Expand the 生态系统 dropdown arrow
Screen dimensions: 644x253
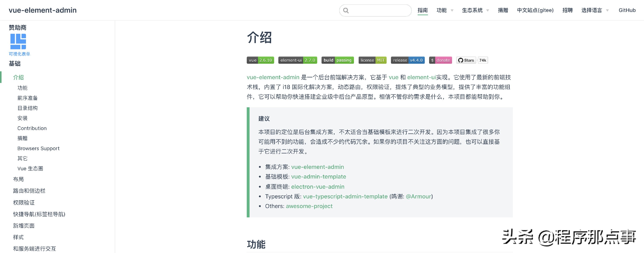pos(487,11)
